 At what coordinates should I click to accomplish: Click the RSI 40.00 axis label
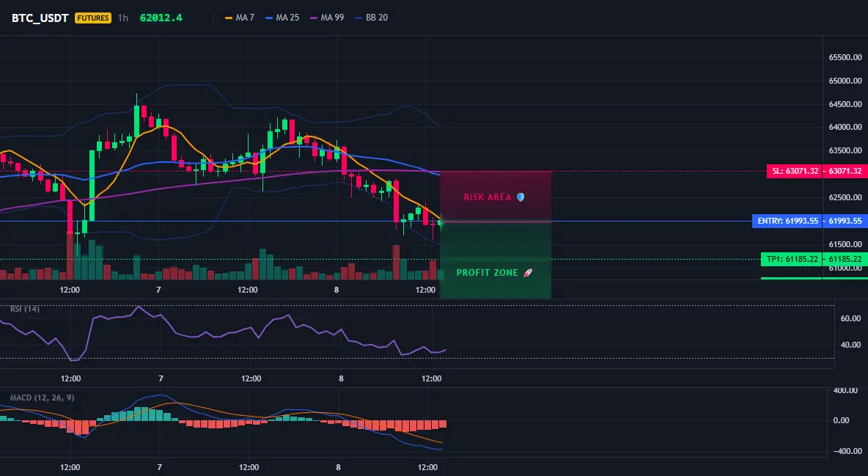pos(850,345)
